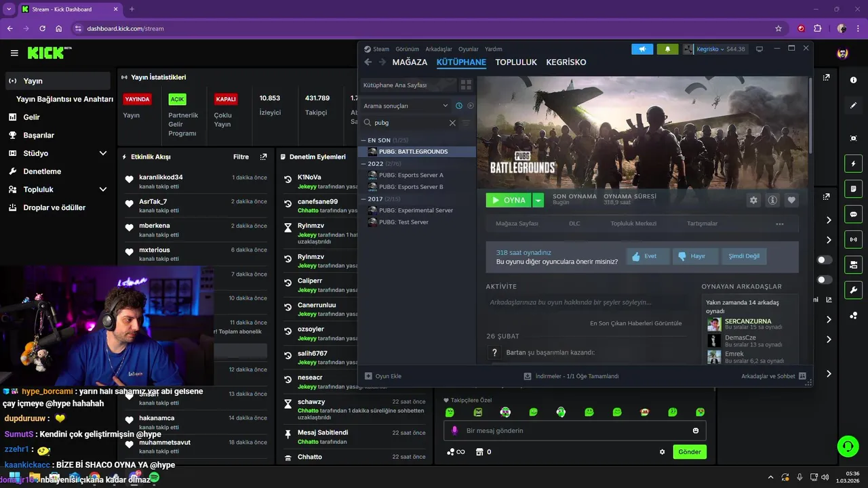Click the wrench tools icon in Kick sidebar
Image resolution: width=868 pixels, height=488 pixels.
(853, 290)
